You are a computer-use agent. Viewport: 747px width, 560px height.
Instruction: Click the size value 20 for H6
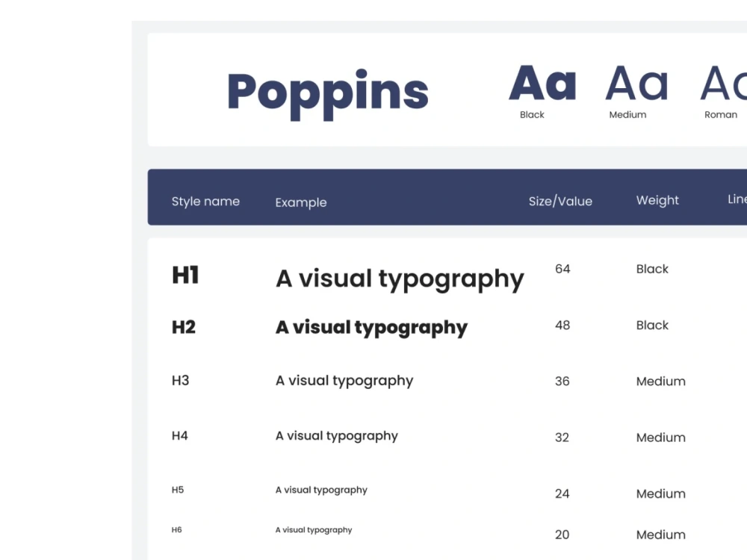(x=562, y=535)
